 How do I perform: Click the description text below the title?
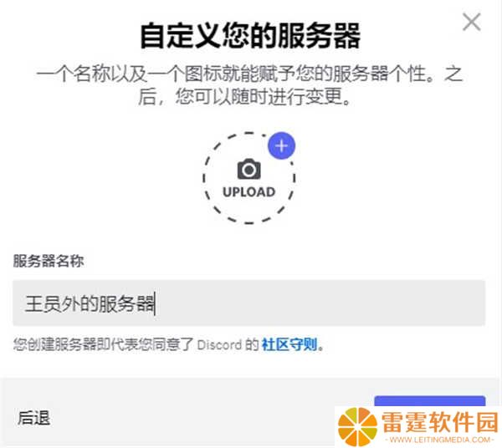coord(249,85)
